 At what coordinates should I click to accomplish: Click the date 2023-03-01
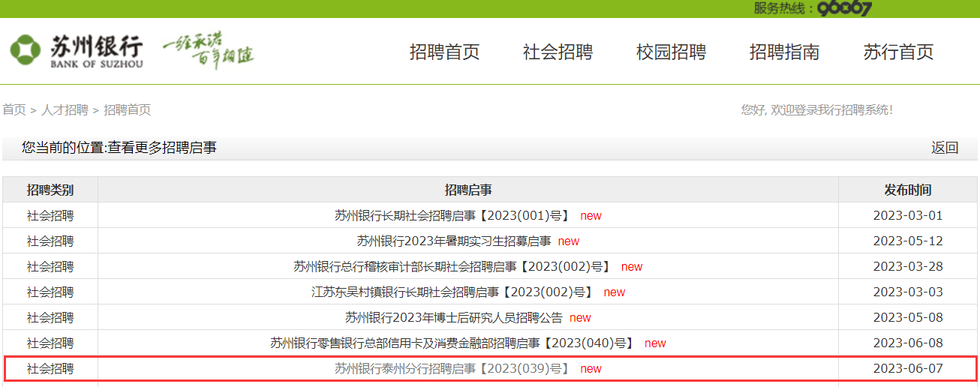[x=908, y=216]
